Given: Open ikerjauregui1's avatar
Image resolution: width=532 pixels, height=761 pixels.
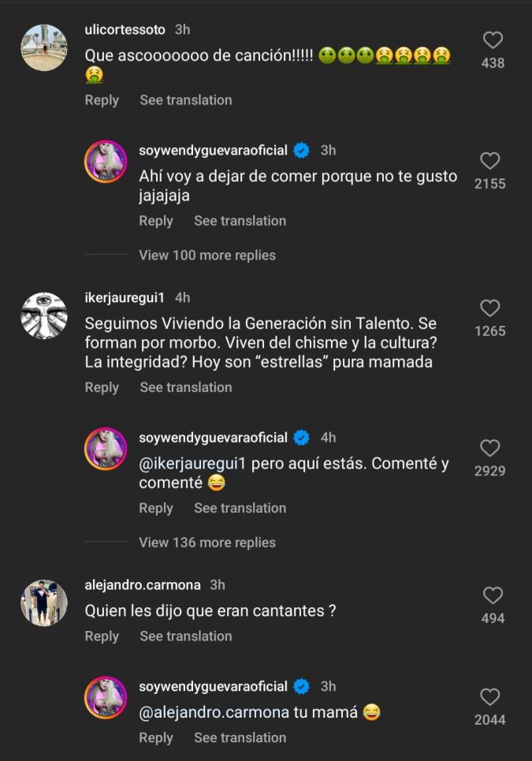Looking at the screenshot, I should (43, 315).
